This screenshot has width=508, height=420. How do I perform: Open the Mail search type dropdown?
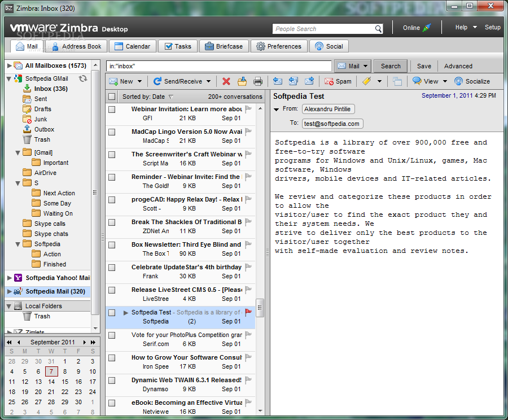pos(365,66)
